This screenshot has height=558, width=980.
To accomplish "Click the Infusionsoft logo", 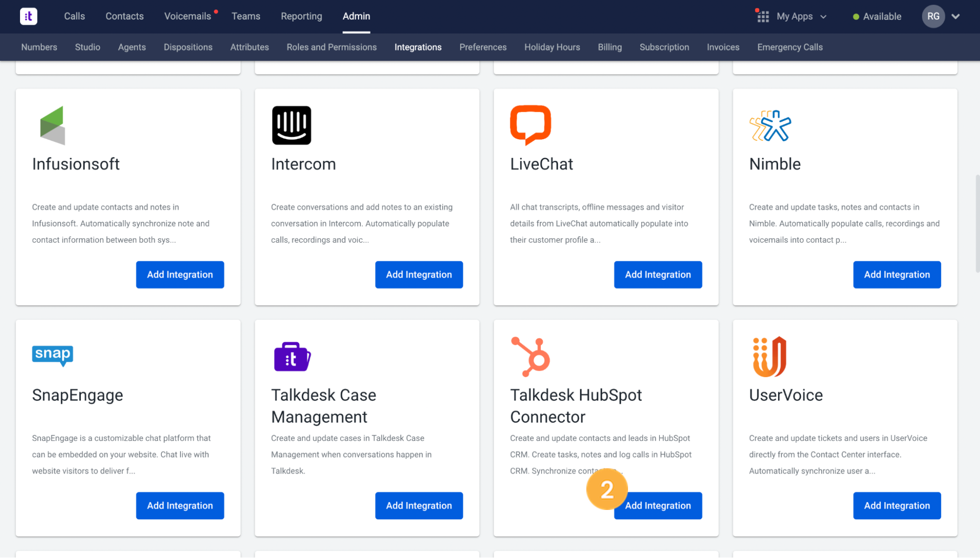I will [52, 125].
